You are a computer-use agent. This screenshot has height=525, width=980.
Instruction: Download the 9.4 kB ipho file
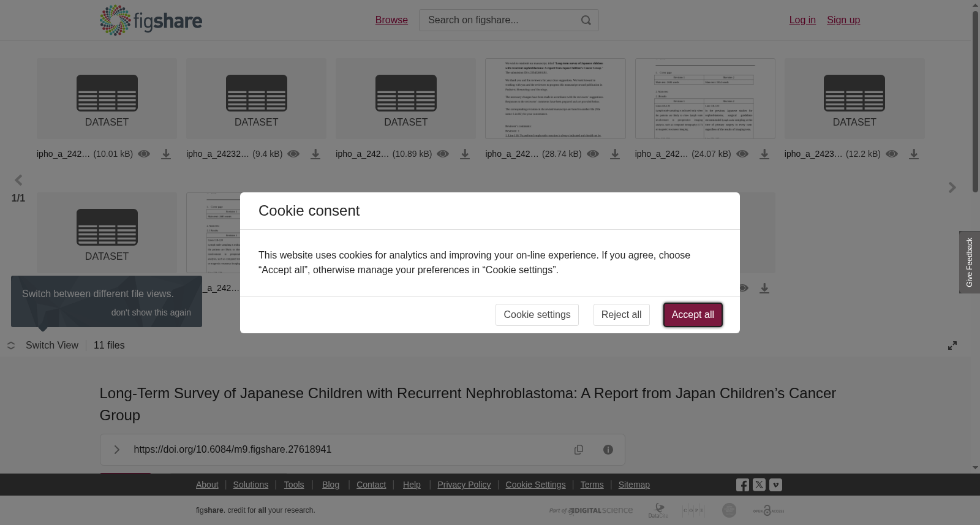[315, 154]
